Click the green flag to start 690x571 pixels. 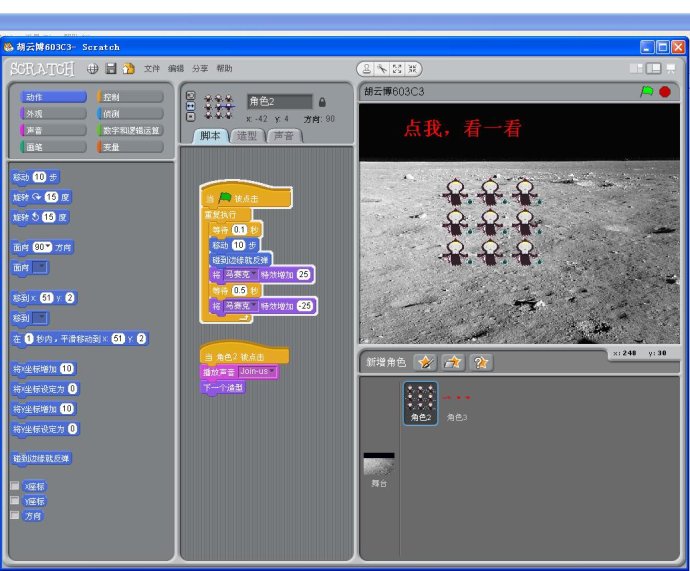646,92
